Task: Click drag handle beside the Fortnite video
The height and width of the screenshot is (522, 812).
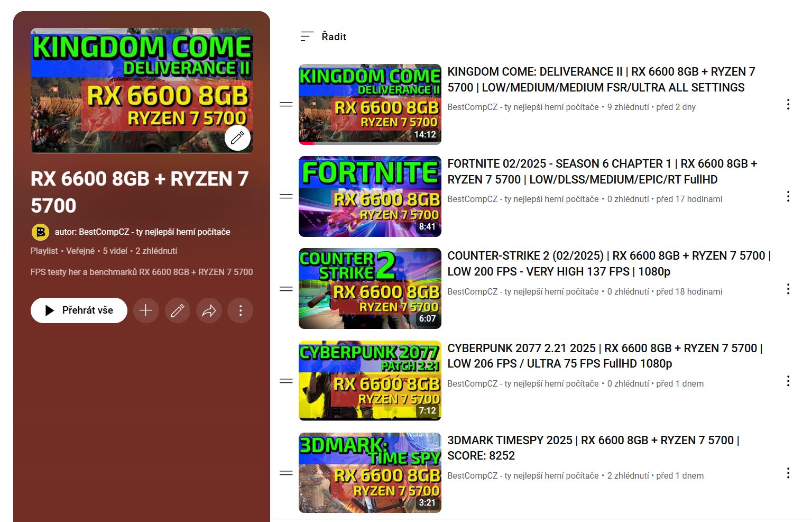Action: [286, 197]
